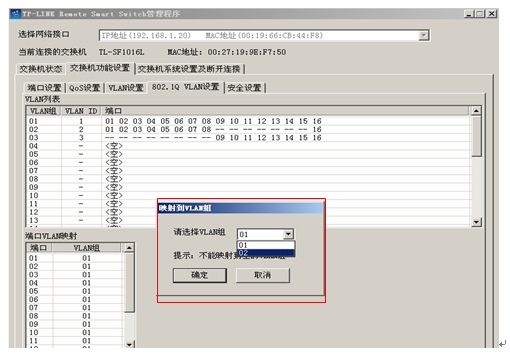
Task: Click 端口VLAN映射 scrollbar down arrow
Action: [129, 344]
